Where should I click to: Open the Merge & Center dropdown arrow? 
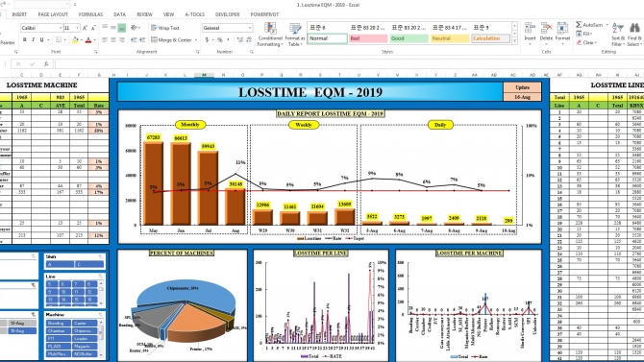click(196, 39)
